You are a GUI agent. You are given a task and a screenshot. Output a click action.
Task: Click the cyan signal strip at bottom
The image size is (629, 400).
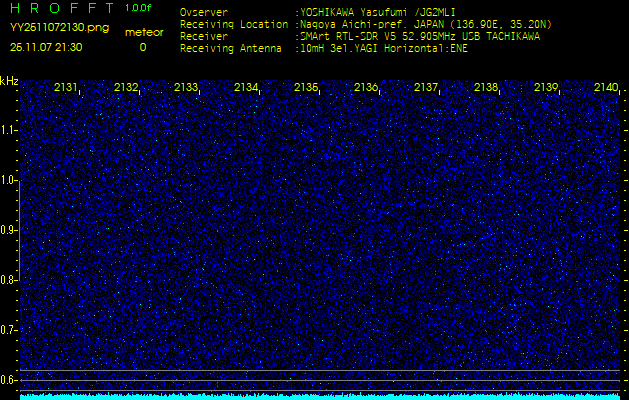314,396
